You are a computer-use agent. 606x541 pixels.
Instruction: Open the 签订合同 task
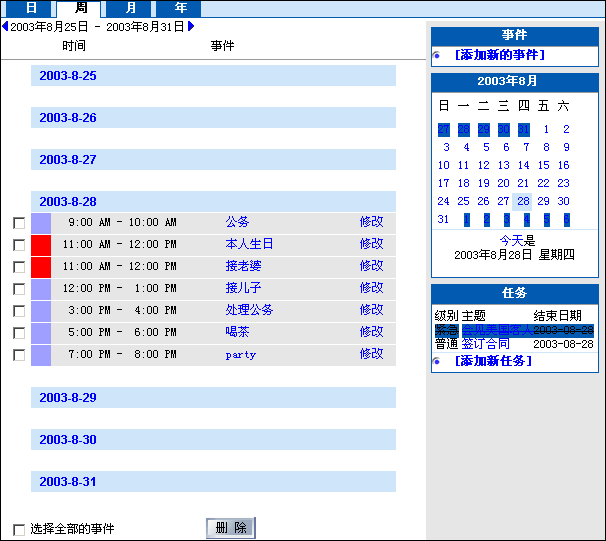coord(485,344)
